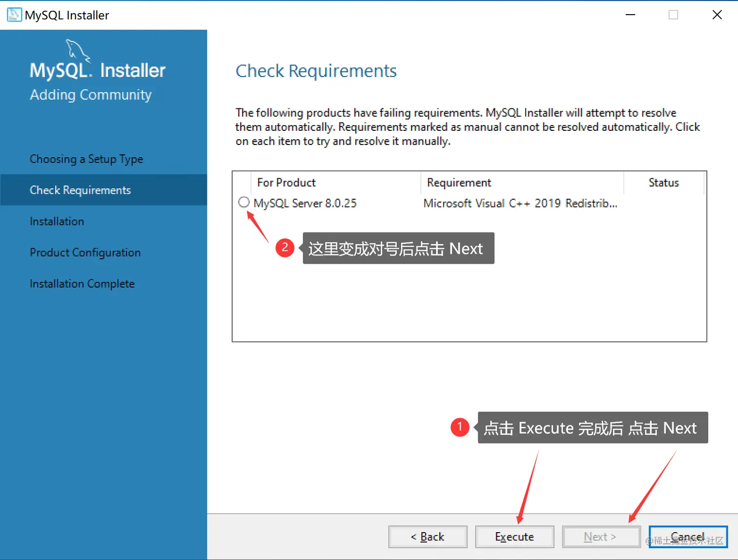Select the MySQL Server 8.0.25 status circle
738x560 pixels.
click(244, 202)
